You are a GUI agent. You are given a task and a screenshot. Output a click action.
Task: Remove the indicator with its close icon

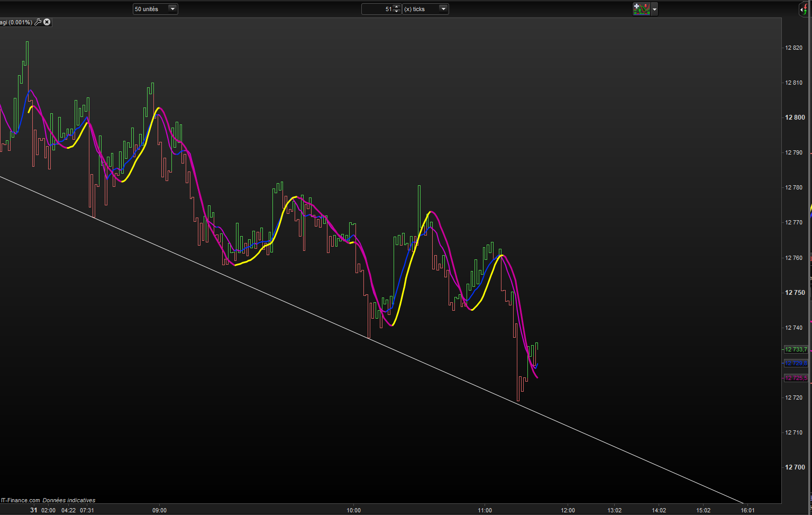tap(47, 22)
